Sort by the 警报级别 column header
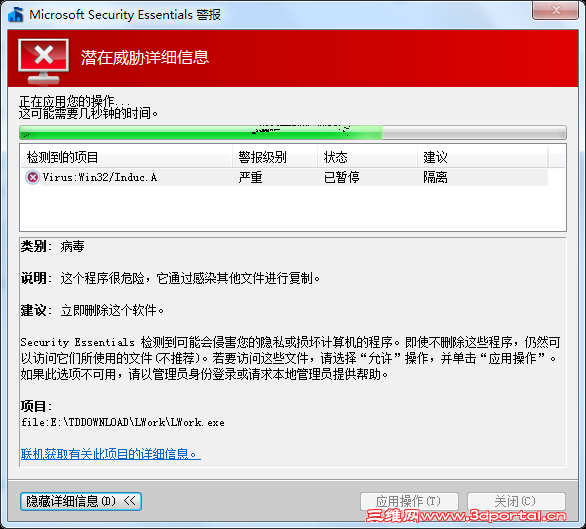The image size is (586, 529). pyautogui.click(x=275, y=157)
